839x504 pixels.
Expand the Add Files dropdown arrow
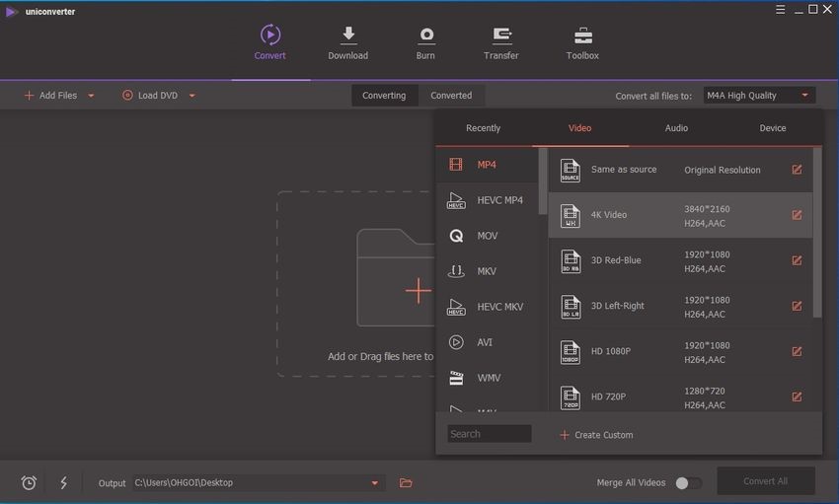92,96
